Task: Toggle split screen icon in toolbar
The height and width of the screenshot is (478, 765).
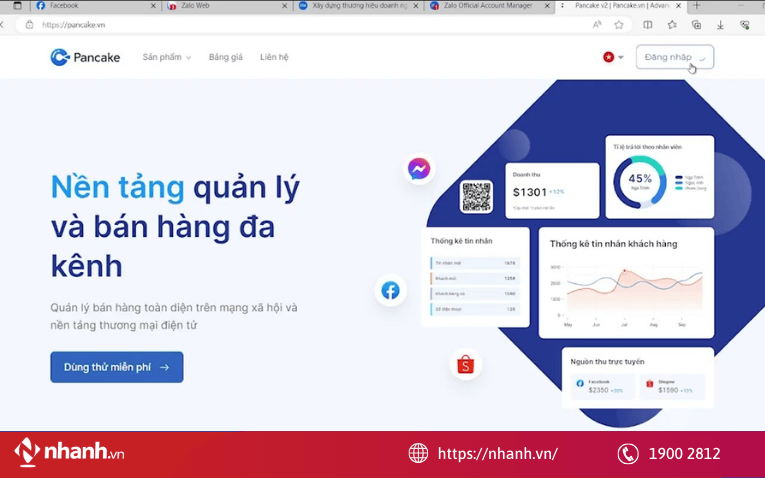Action: pos(647,24)
